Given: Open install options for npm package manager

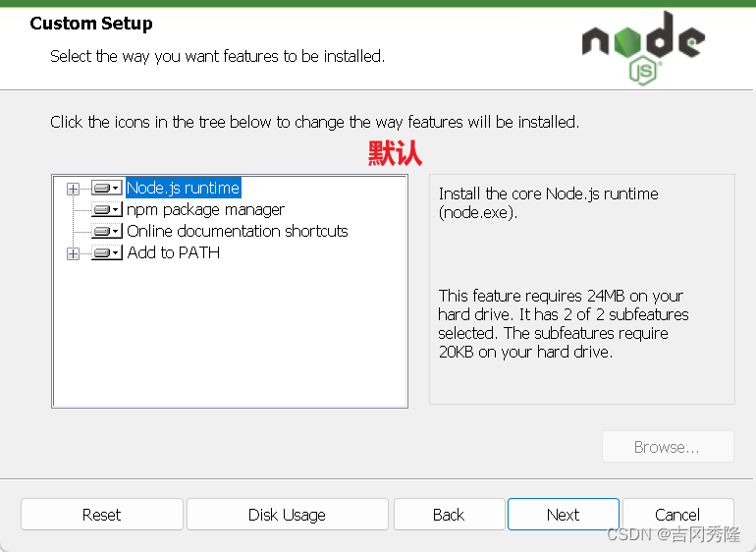Looking at the screenshot, I should [107, 209].
